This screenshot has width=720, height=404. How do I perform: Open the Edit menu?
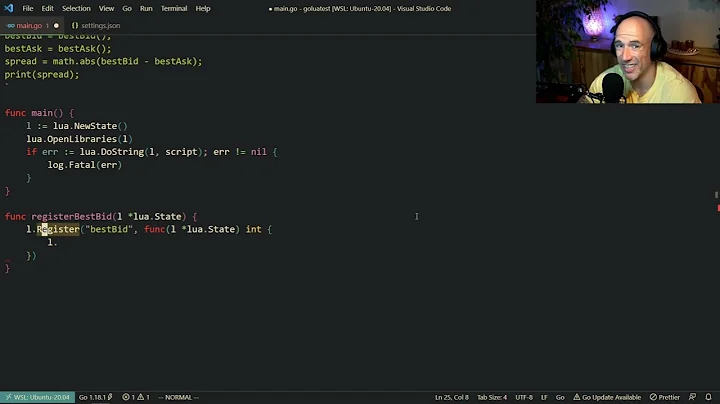point(47,8)
